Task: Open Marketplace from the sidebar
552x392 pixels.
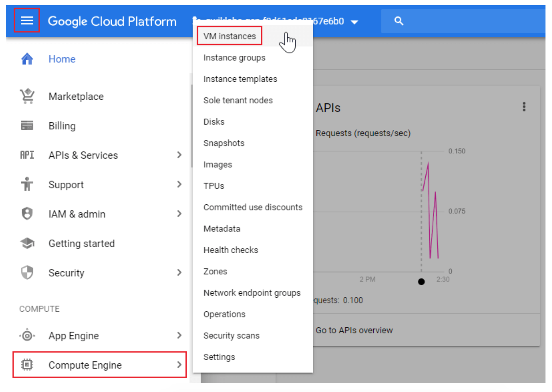Action: click(x=76, y=97)
